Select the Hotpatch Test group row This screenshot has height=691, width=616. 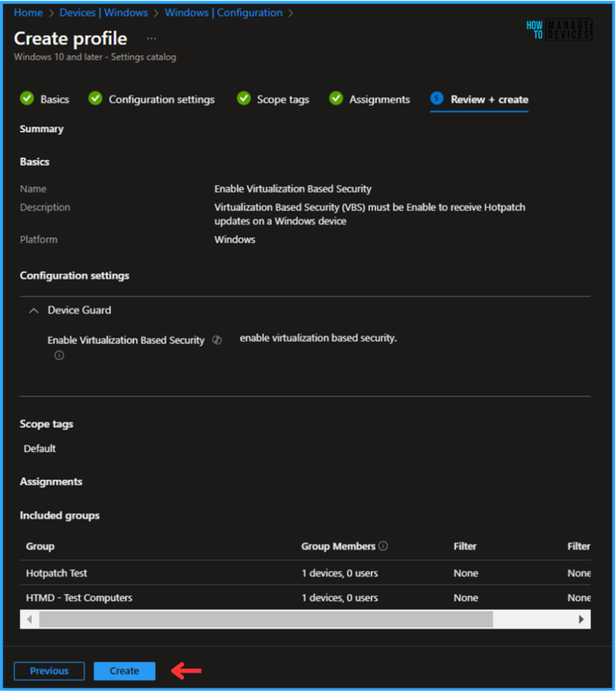pyautogui.click(x=305, y=573)
